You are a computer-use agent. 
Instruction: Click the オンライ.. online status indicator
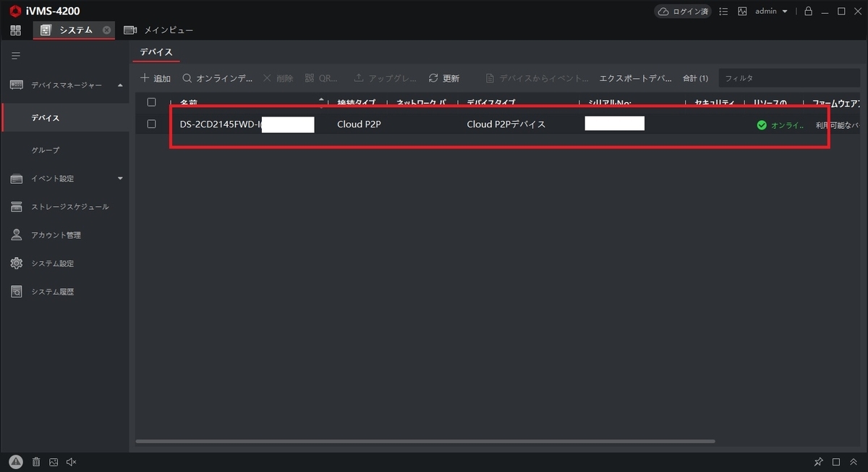pos(780,125)
